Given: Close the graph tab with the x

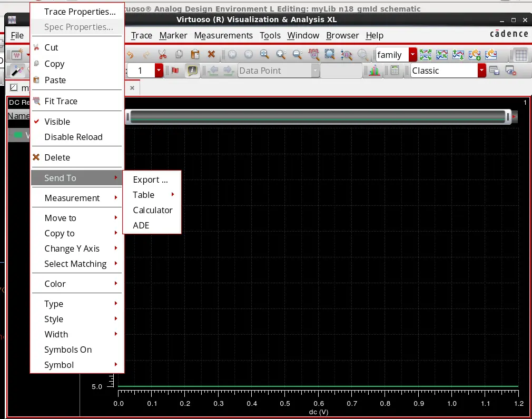Looking at the screenshot, I should pos(132,88).
